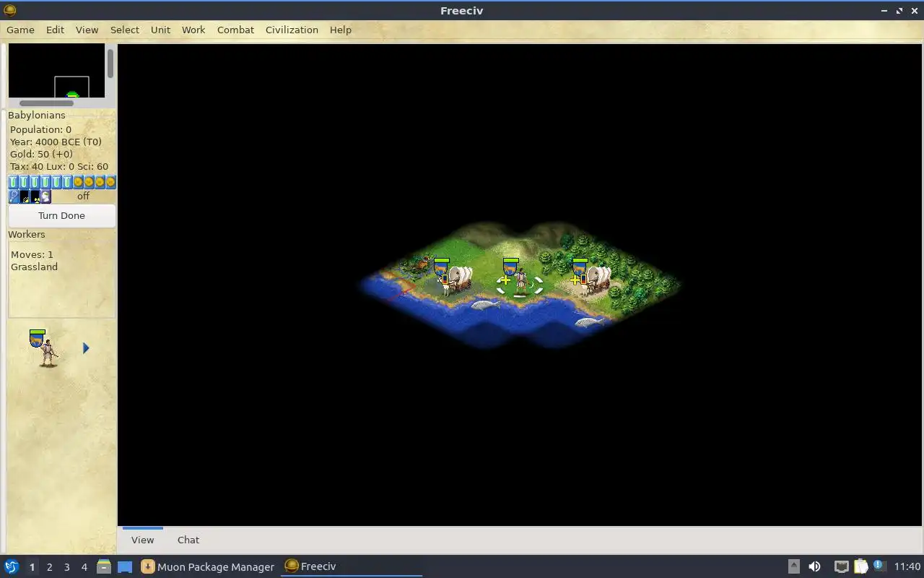Click the nuclear winter indicator icon
Screen dimensions: 924x578
pyautogui.click(x=35, y=196)
